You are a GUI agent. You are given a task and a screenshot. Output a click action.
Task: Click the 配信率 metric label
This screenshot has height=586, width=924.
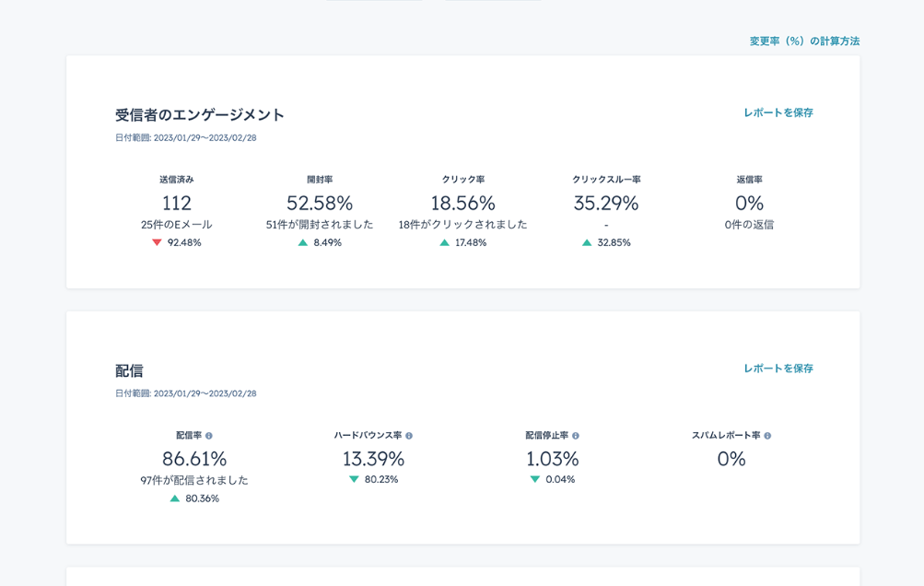[x=189, y=436]
